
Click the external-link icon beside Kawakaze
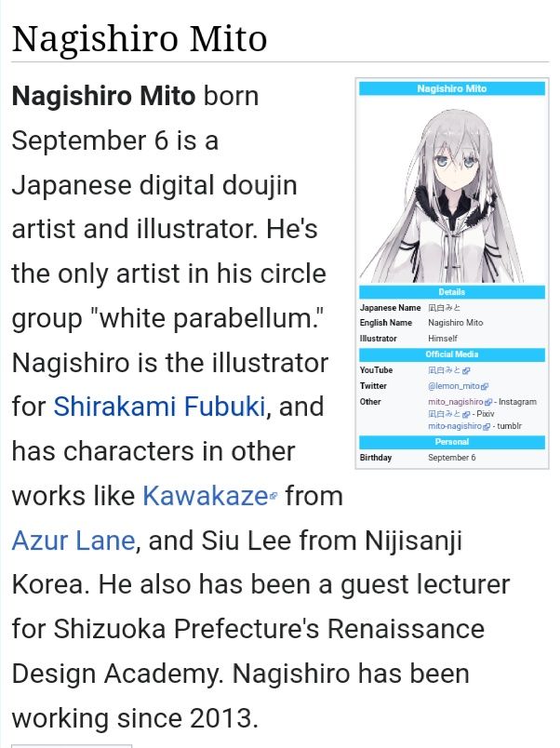click(x=273, y=496)
